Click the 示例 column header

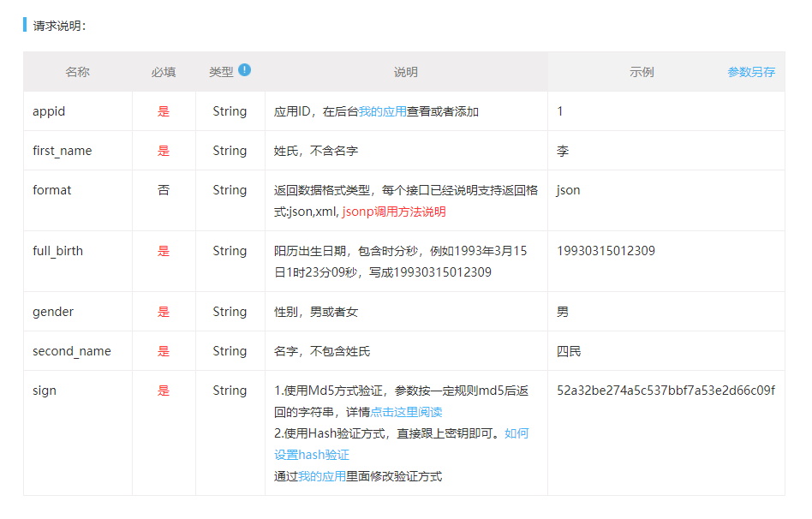pos(642,72)
